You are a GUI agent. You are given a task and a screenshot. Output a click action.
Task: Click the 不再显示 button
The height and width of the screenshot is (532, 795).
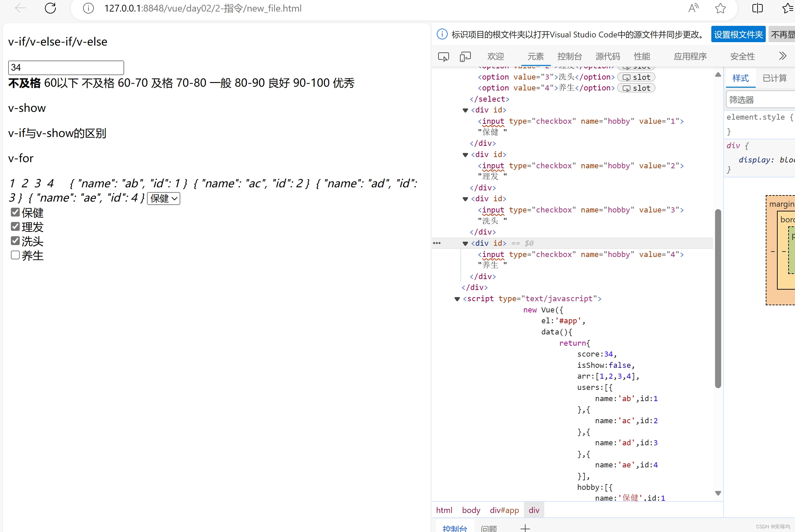click(x=782, y=34)
